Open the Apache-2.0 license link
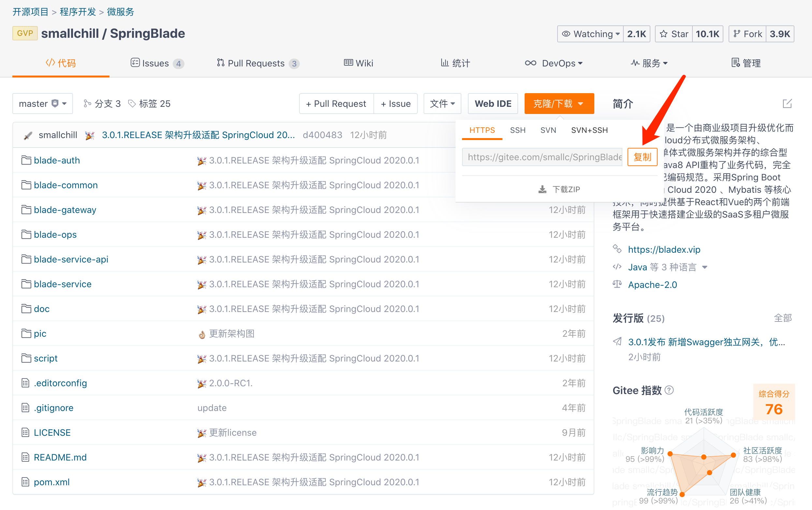Viewport: 812px width, 510px height. [x=652, y=285]
